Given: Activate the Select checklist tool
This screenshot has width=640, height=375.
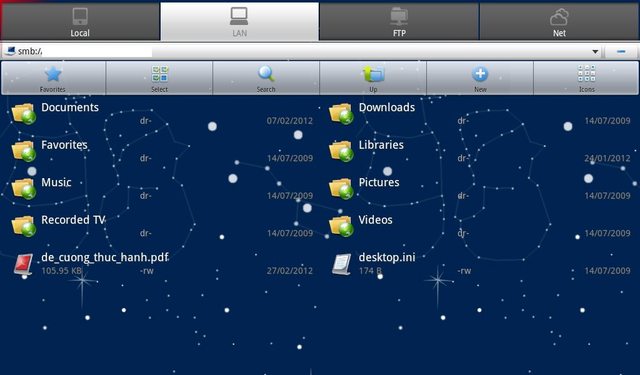Looking at the screenshot, I should point(160,78).
